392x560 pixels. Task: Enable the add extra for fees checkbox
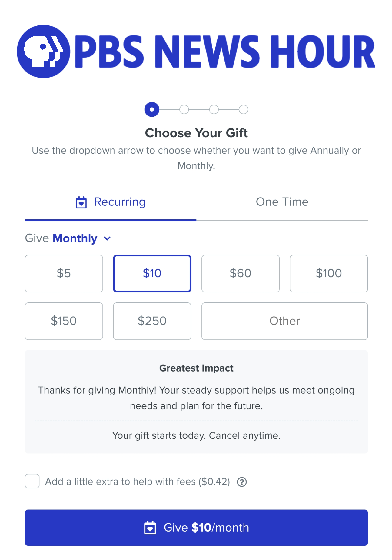pos(32,481)
